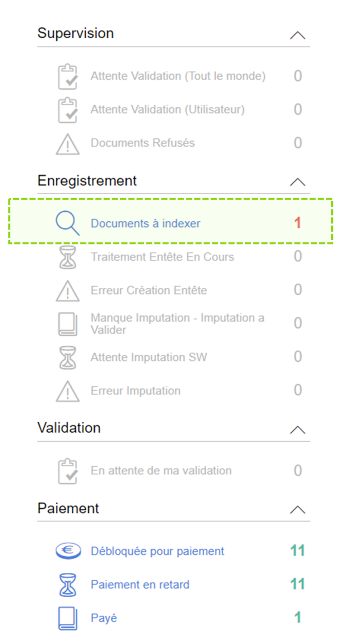Screen dimensions: 346x644
Task: Click the warning icon beside Erreur Création Entête
Action: (x=68, y=290)
